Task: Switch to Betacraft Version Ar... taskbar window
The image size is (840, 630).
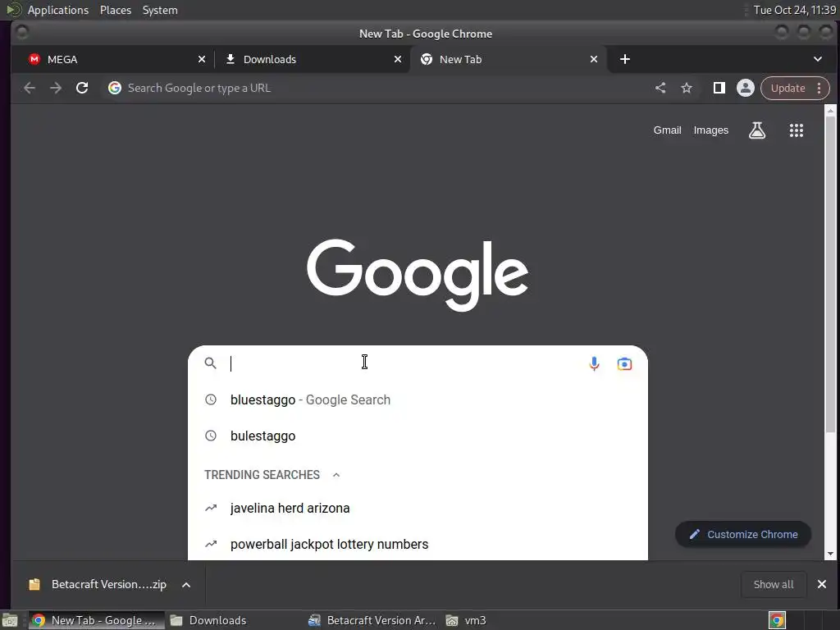Action: tap(373, 620)
